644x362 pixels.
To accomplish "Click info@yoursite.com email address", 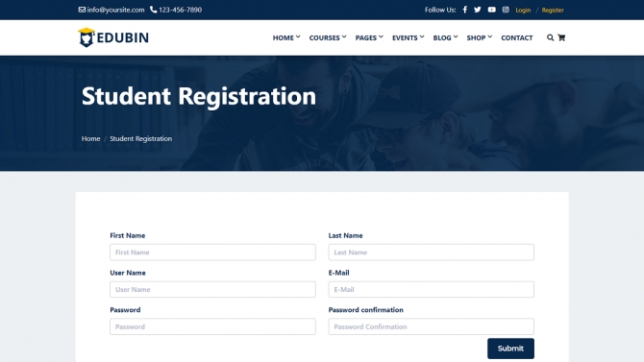I will pos(115,10).
